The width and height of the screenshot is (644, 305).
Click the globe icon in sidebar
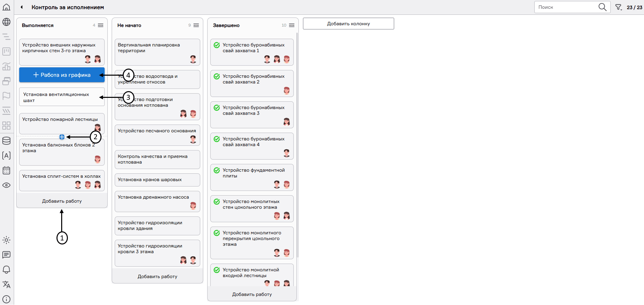(6, 22)
